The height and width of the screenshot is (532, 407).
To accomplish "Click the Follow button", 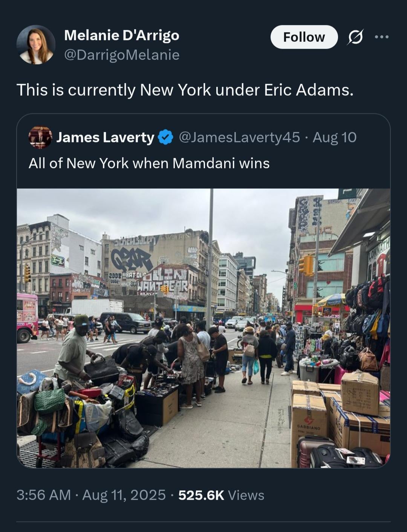I will 304,37.
